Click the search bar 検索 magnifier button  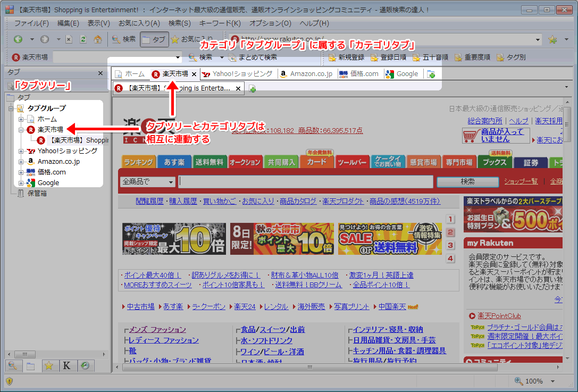click(x=200, y=57)
